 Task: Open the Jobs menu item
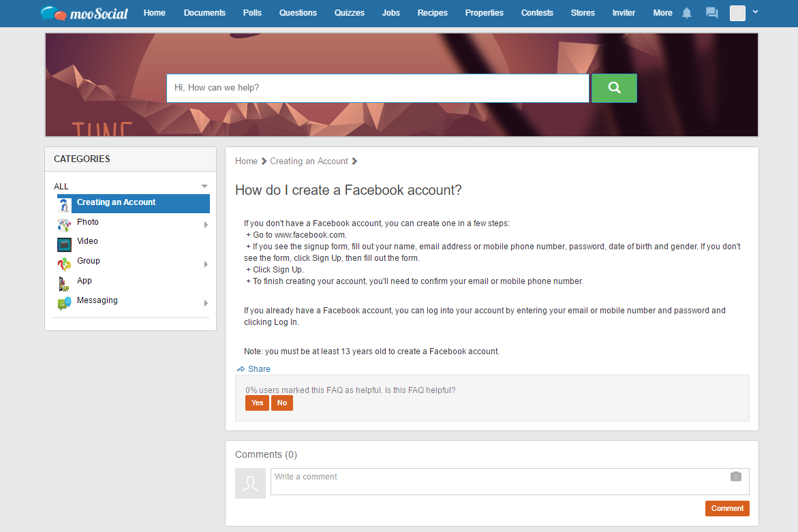[x=391, y=13]
